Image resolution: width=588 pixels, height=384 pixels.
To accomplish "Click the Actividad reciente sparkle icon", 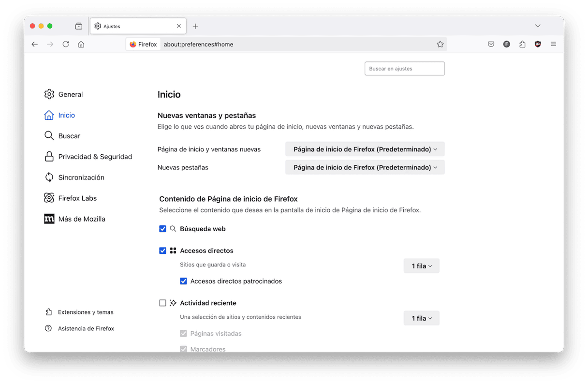I will pyautogui.click(x=173, y=303).
